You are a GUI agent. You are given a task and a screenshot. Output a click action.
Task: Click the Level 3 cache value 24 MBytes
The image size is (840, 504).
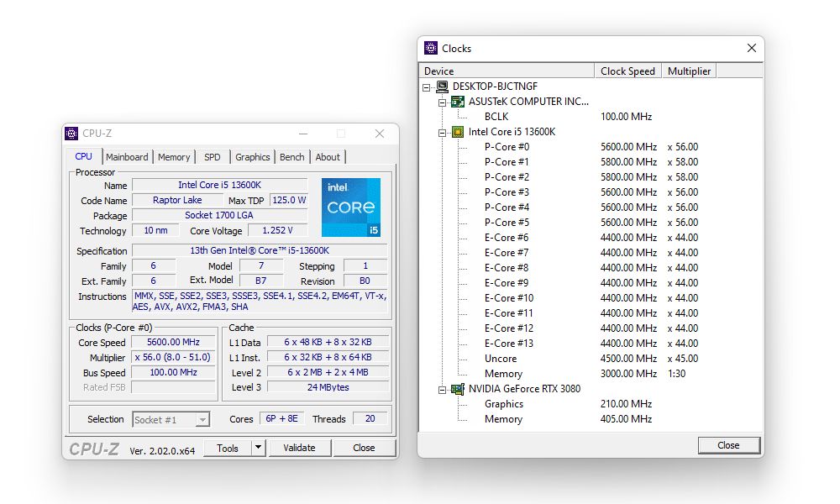click(328, 387)
